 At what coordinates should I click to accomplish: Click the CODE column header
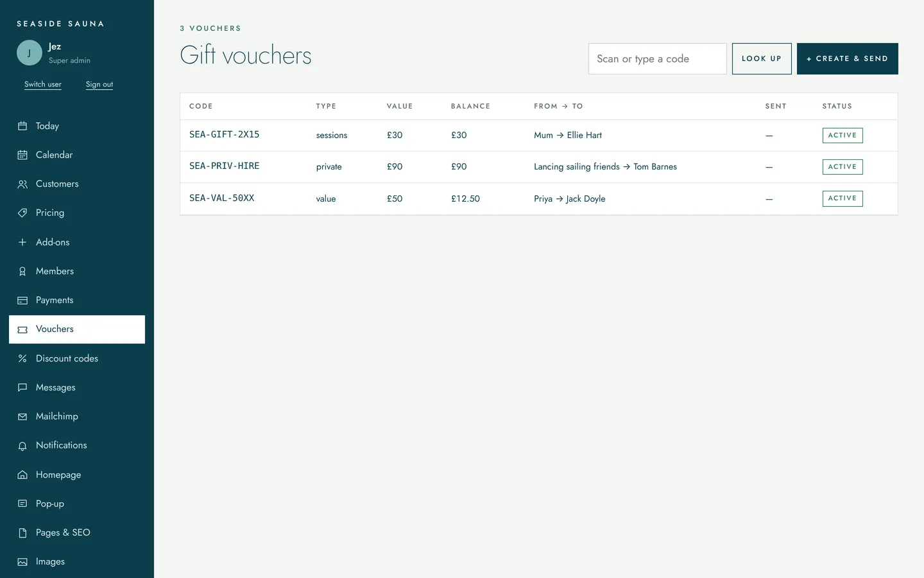(201, 106)
